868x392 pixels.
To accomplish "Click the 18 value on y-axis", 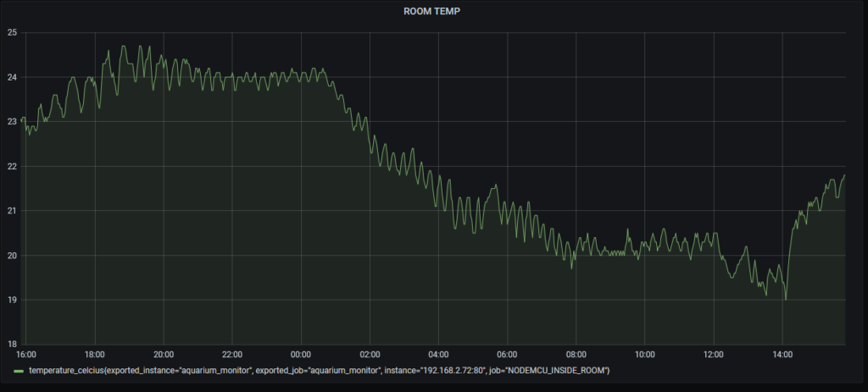I will point(12,344).
